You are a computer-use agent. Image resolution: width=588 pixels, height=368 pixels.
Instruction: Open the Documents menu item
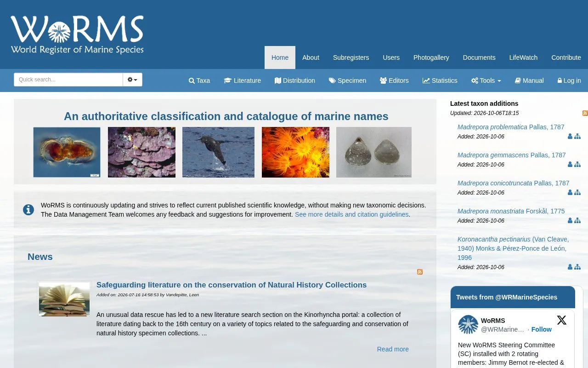click(x=479, y=57)
